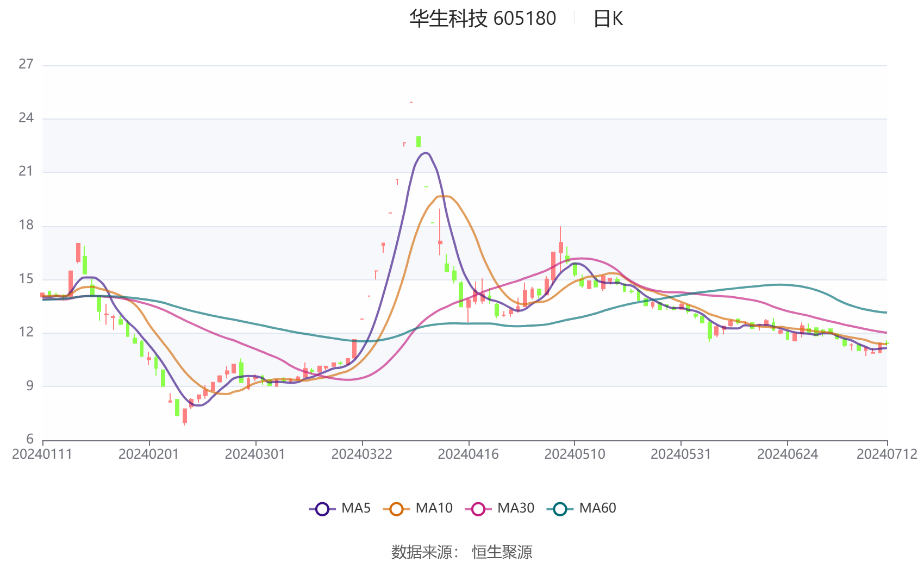Viewport: 924px width, 562px height.
Task: Click the 20240301 x-axis date label
Action: (x=255, y=454)
